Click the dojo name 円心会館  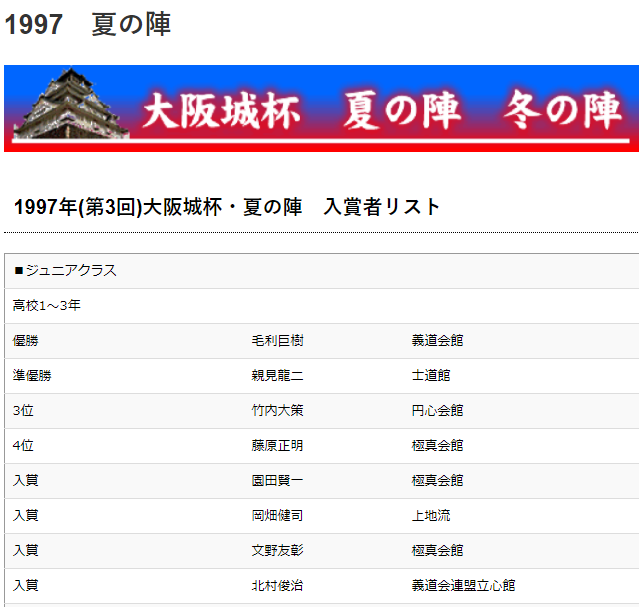(437, 411)
